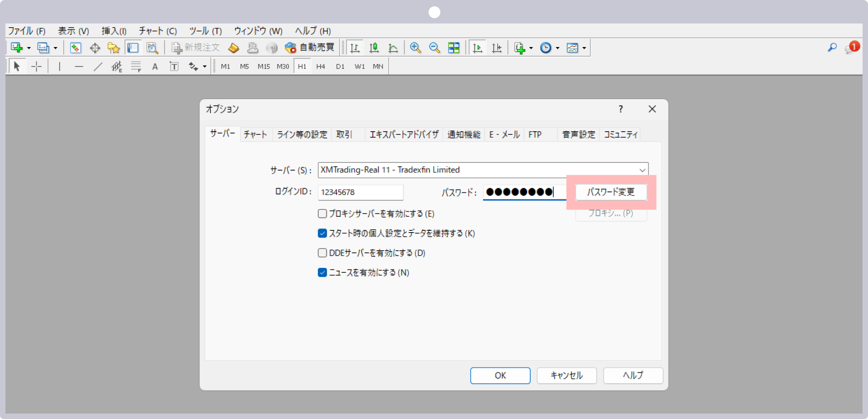Click the ログインID input field

tap(360, 192)
